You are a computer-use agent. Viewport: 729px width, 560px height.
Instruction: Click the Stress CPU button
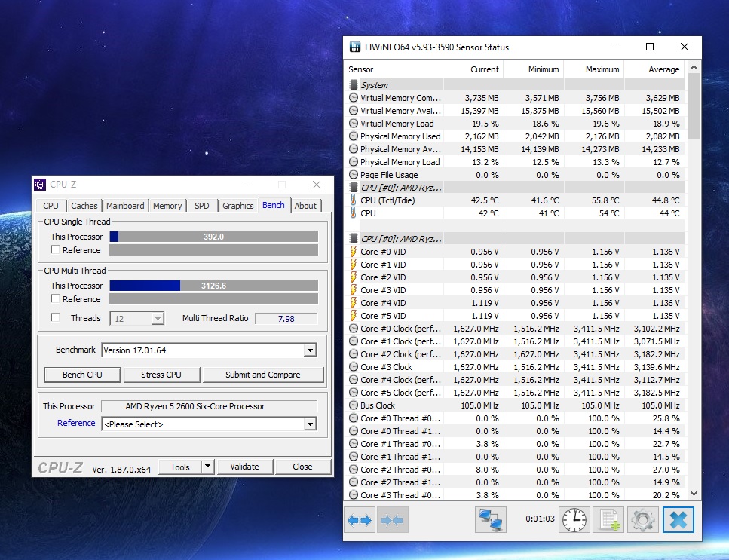point(161,375)
